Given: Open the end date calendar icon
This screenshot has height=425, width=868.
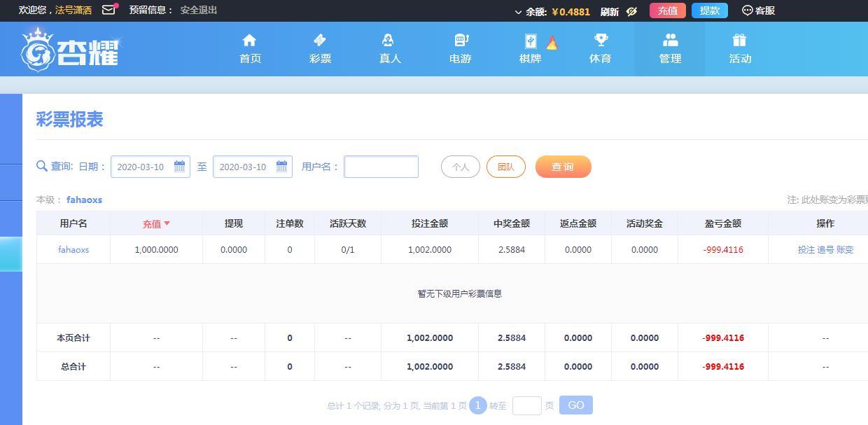Looking at the screenshot, I should (x=282, y=167).
